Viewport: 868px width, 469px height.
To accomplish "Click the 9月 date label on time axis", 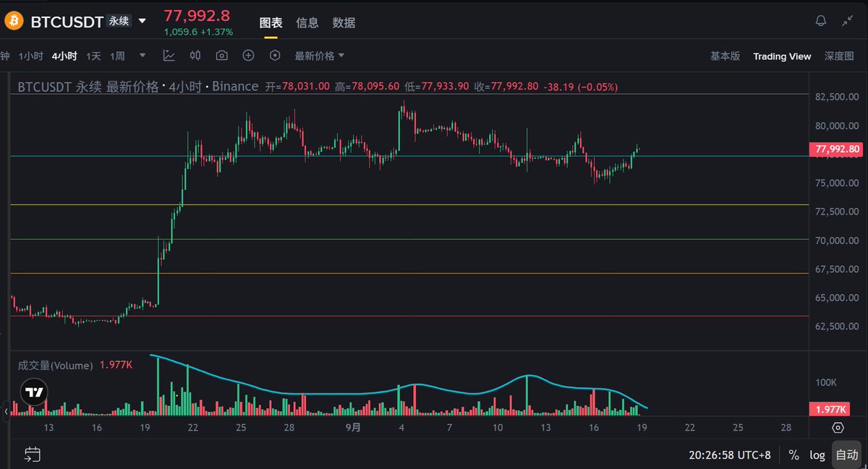I will (353, 428).
